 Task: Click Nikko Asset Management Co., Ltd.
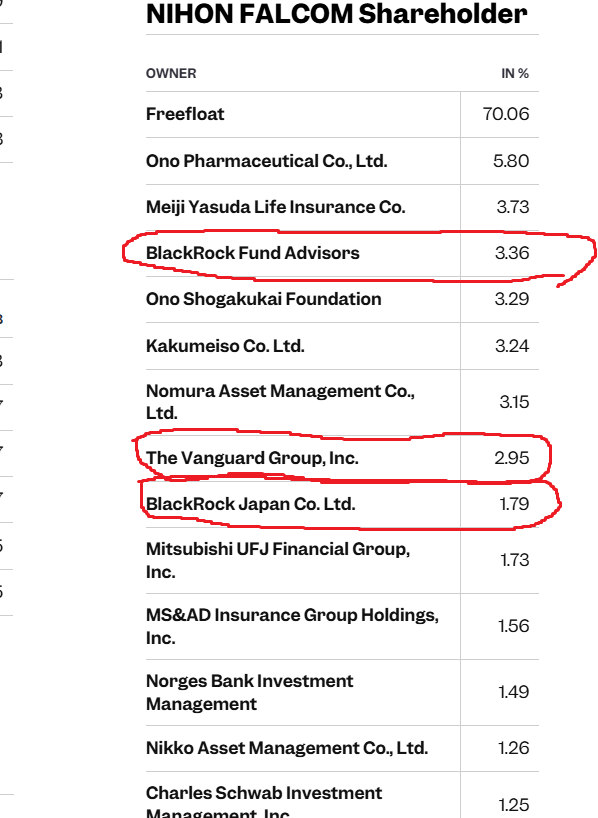tap(287, 748)
